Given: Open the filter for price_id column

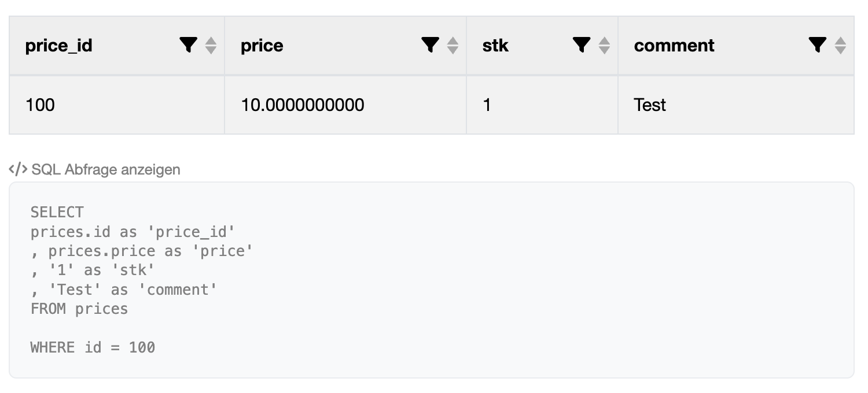Looking at the screenshot, I should [x=189, y=45].
